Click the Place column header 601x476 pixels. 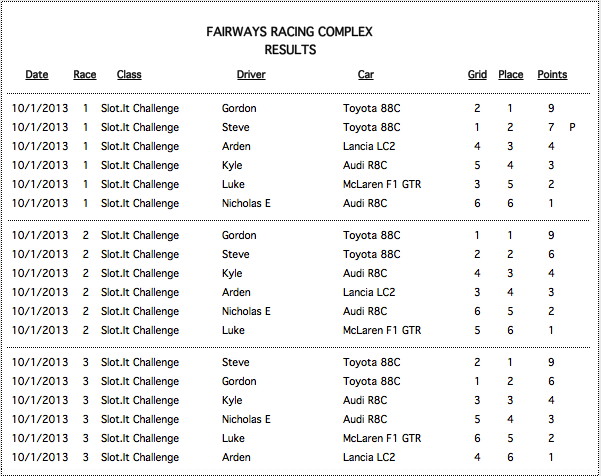point(511,74)
